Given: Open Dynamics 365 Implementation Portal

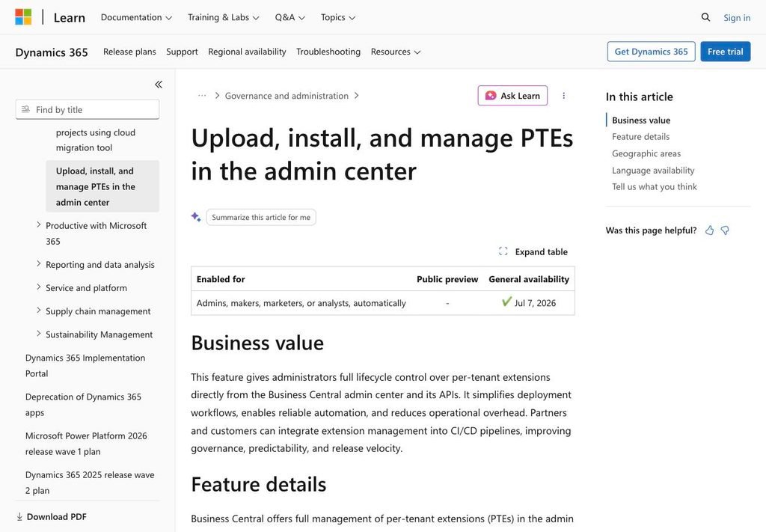Looking at the screenshot, I should pyautogui.click(x=85, y=365).
